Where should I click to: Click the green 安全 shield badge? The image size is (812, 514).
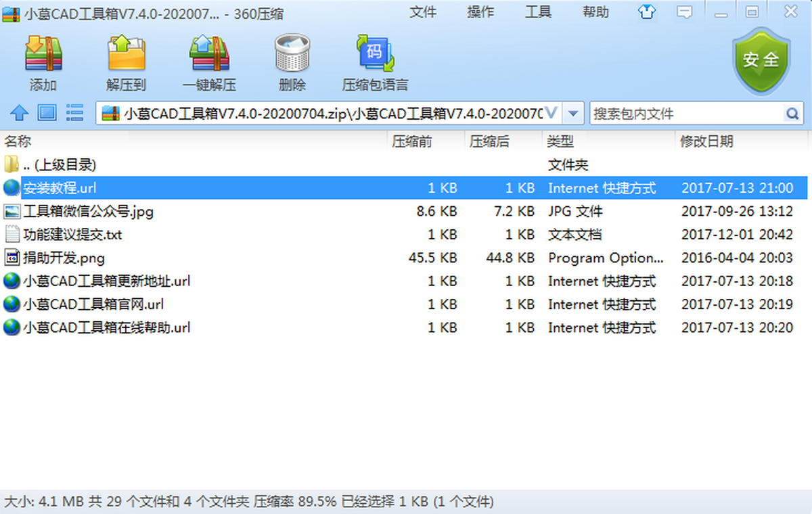pos(761,61)
